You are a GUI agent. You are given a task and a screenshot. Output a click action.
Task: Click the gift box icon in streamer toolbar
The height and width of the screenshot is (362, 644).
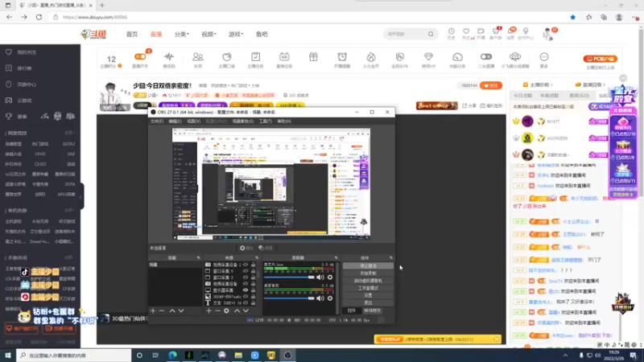[313, 56]
